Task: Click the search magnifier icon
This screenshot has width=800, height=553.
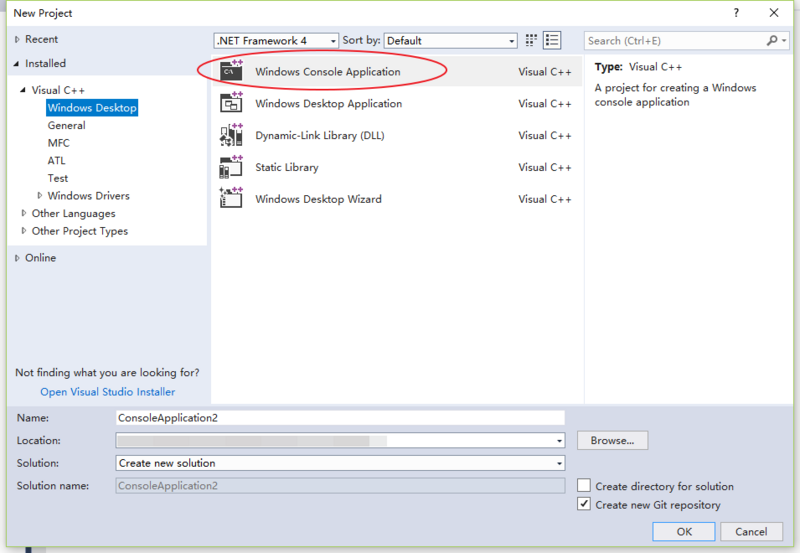Action: pyautogui.click(x=772, y=40)
